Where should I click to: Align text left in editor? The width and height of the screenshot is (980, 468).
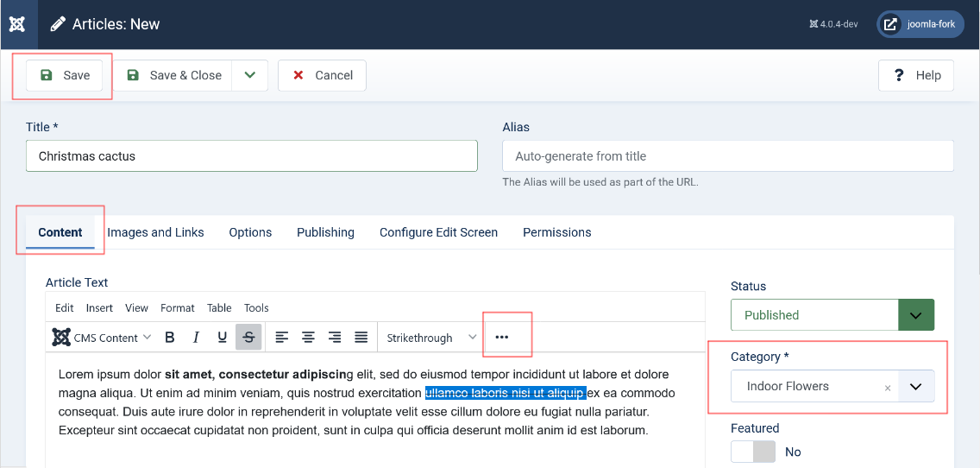pyautogui.click(x=281, y=338)
